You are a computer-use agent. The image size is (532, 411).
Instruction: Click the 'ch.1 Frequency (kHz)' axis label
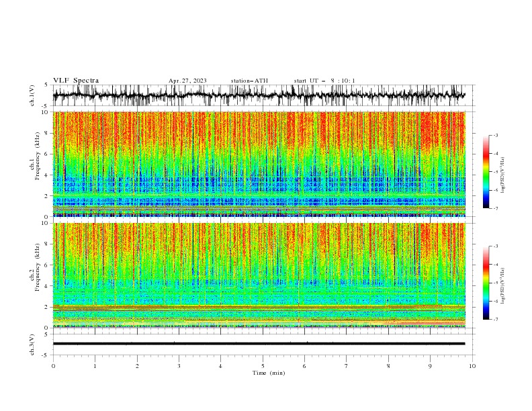pos(35,156)
